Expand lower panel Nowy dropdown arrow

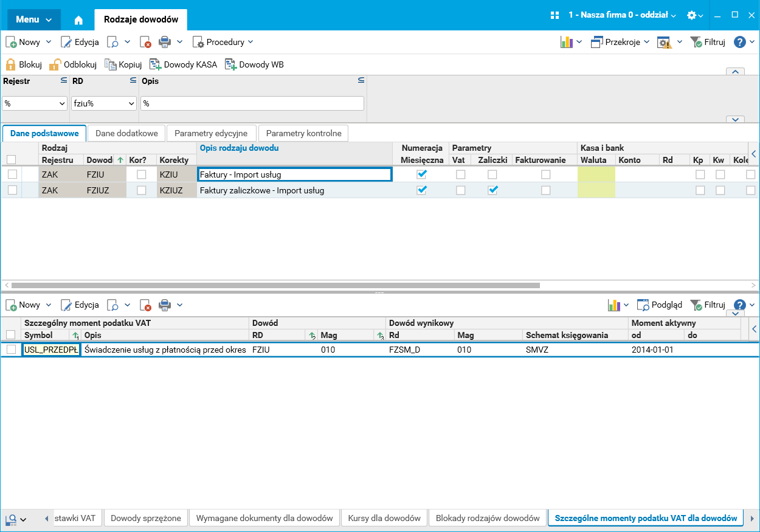coord(49,305)
